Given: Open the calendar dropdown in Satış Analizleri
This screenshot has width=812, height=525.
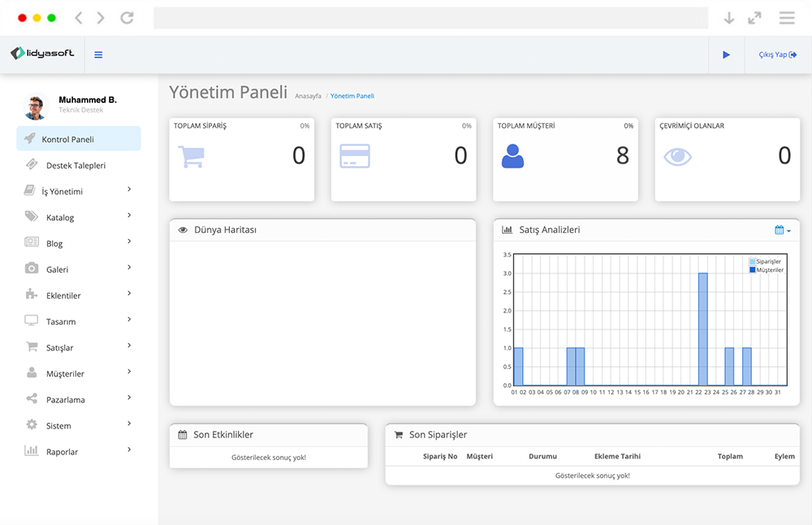Looking at the screenshot, I should pos(782,230).
